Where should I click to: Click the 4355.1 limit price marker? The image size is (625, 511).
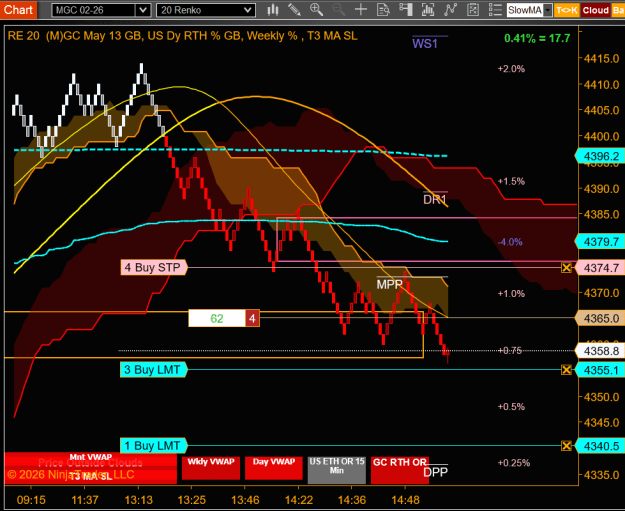599,370
